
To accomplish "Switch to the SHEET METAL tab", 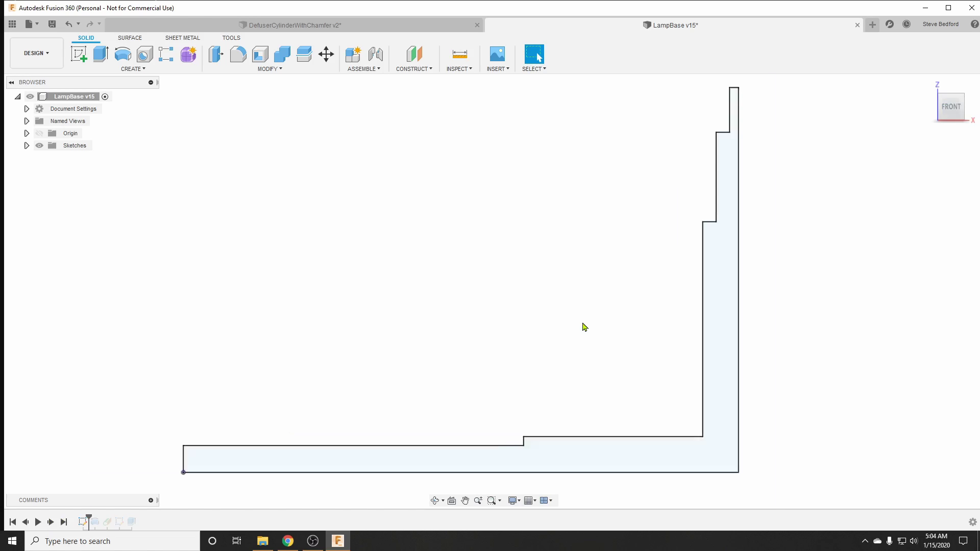I will click(182, 37).
